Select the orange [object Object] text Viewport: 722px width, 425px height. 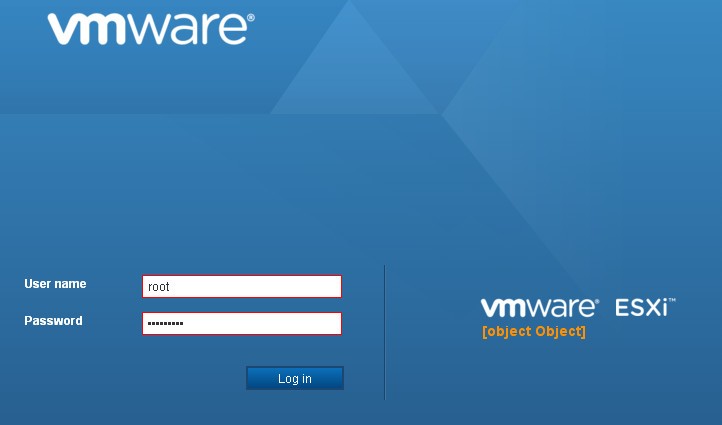tap(534, 332)
